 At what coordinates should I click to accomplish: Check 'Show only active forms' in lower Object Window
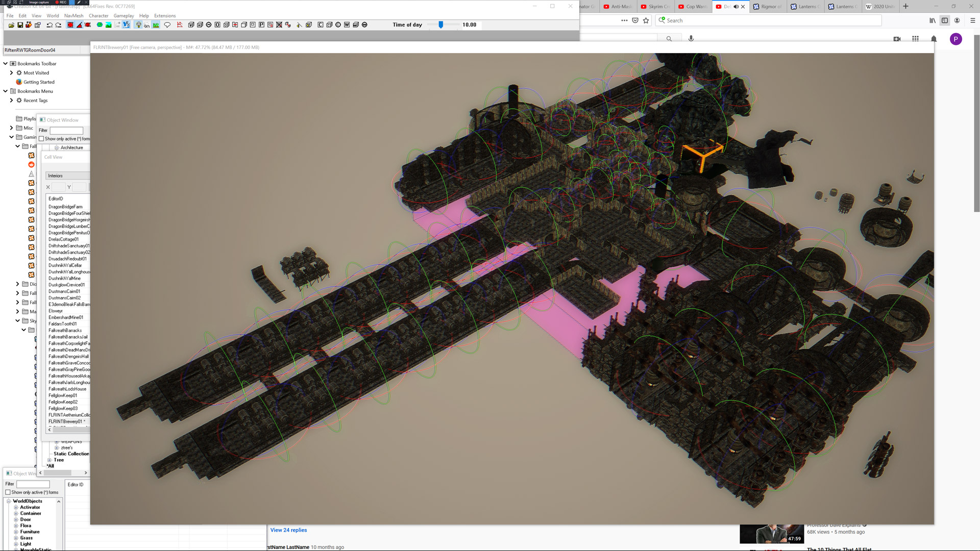(8, 492)
